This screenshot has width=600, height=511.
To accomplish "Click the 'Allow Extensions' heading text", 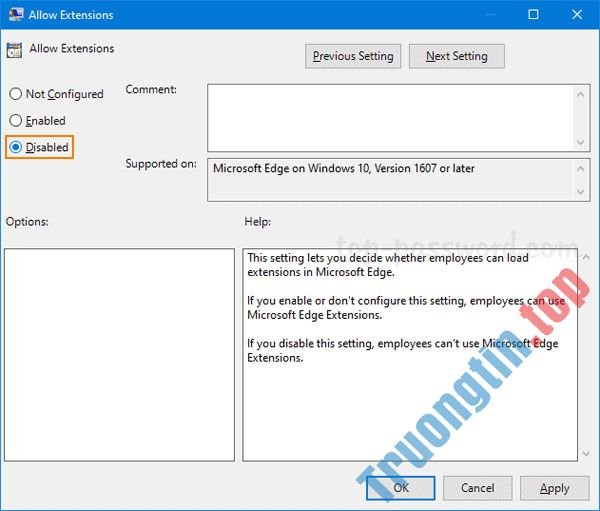I will point(72,49).
